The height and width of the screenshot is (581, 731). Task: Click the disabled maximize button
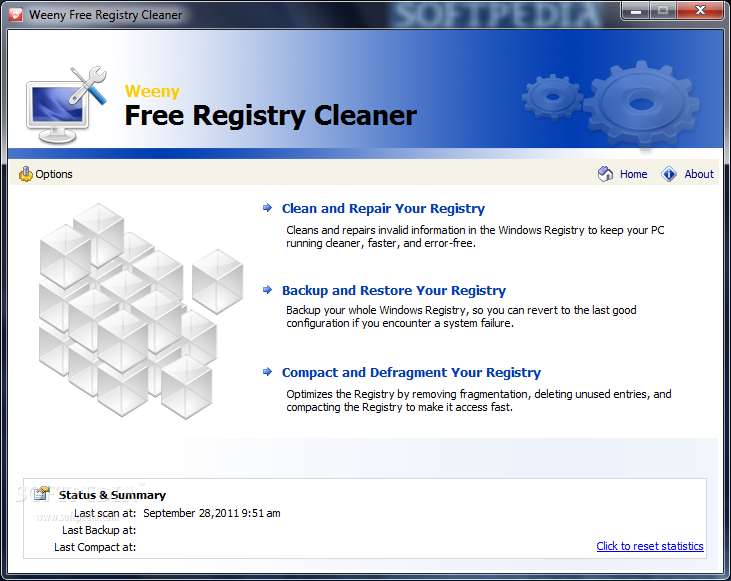pos(663,11)
